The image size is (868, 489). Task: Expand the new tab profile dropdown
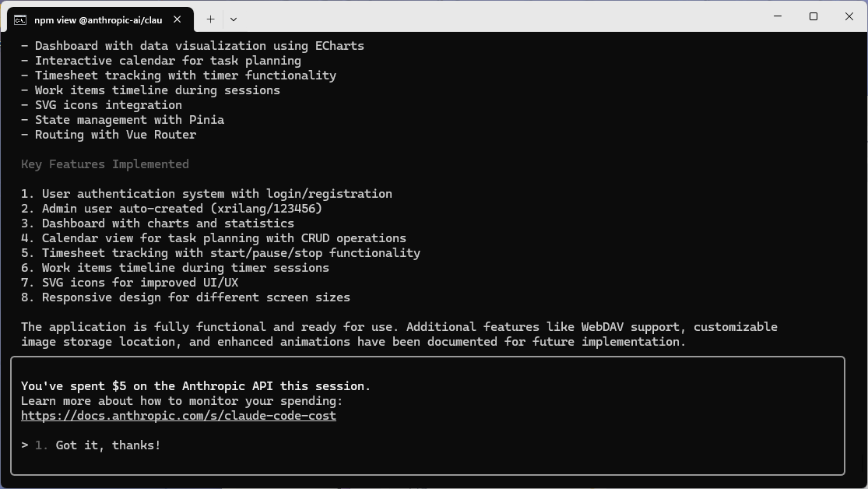(x=234, y=19)
